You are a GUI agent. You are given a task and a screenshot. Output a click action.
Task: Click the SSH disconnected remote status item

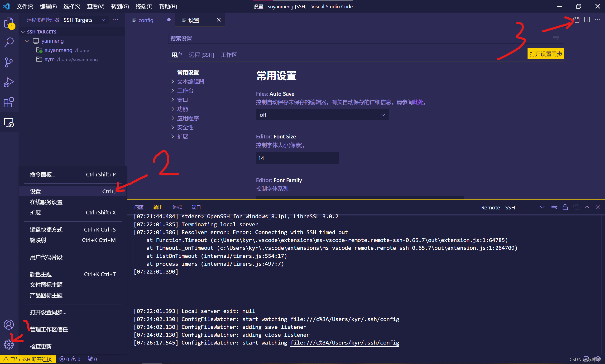coord(28,359)
